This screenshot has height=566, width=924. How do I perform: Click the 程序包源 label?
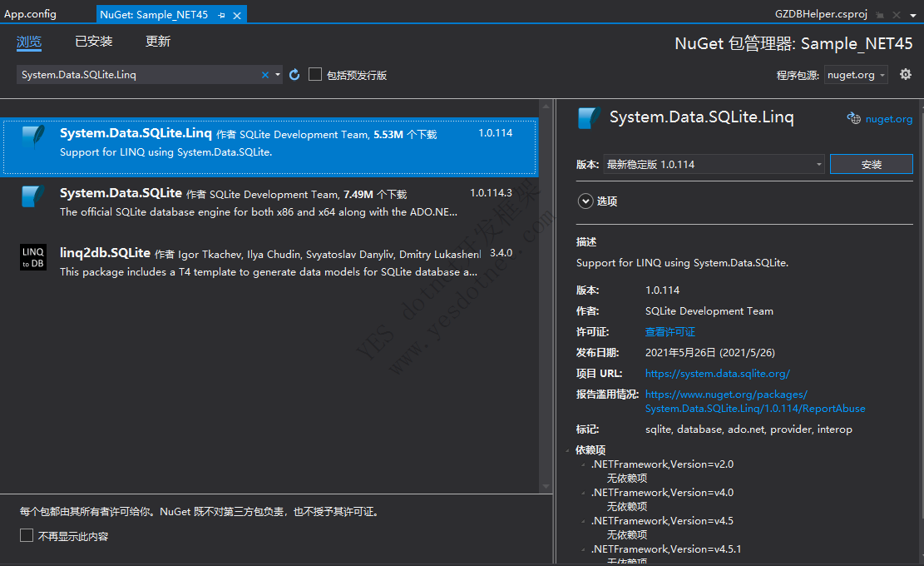tap(798, 75)
